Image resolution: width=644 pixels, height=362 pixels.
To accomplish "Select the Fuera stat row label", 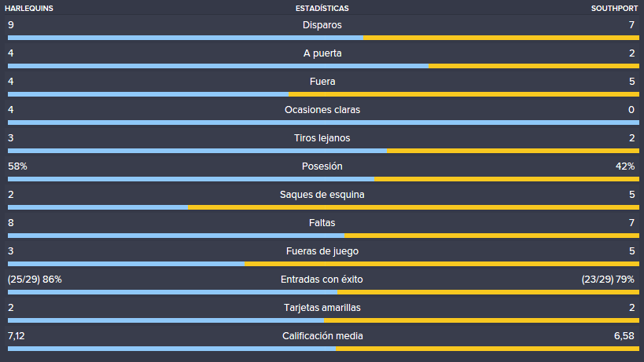I will pos(322,82).
